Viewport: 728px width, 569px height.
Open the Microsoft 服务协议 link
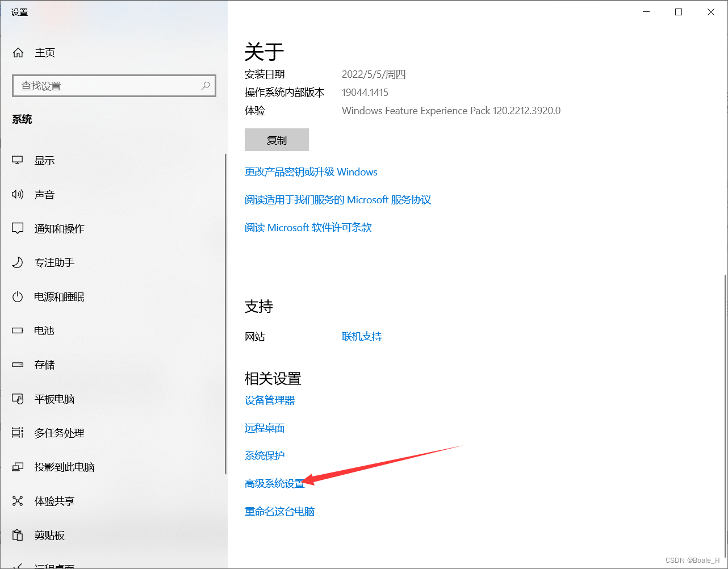(338, 200)
